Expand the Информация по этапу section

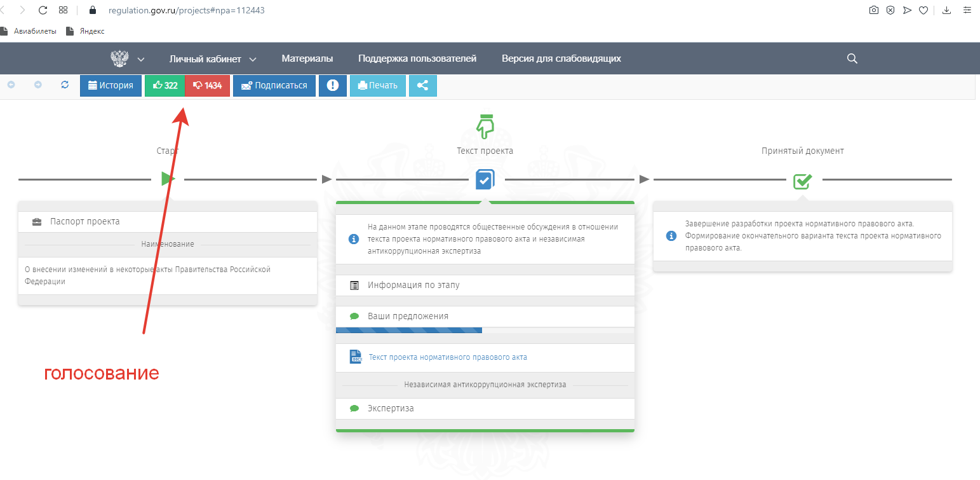[x=413, y=285]
